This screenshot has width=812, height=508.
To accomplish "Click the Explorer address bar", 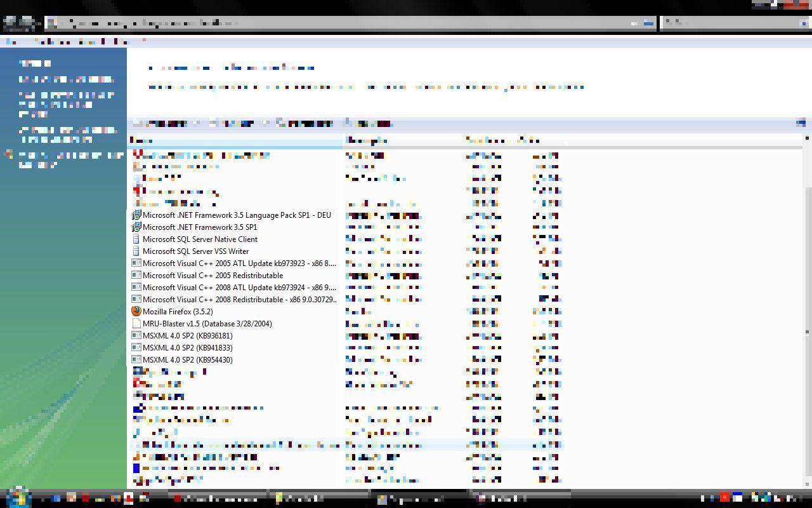I will (350, 23).
